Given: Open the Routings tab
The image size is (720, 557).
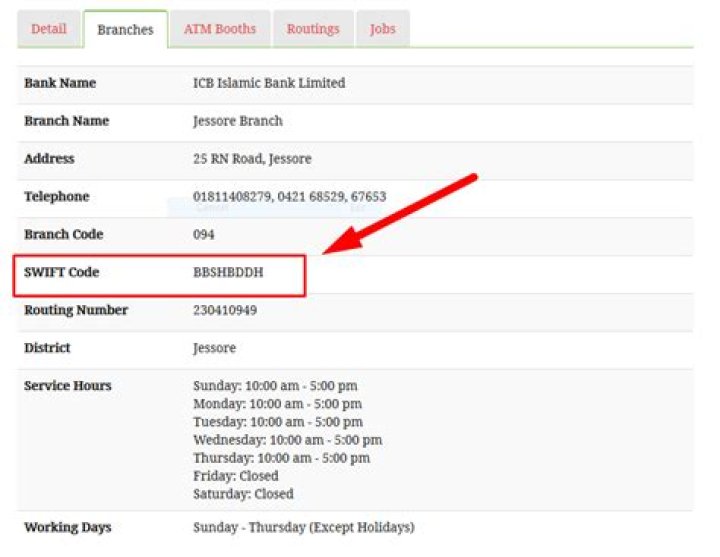Looking at the screenshot, I should pyautogui.click(x=313, y=29).
